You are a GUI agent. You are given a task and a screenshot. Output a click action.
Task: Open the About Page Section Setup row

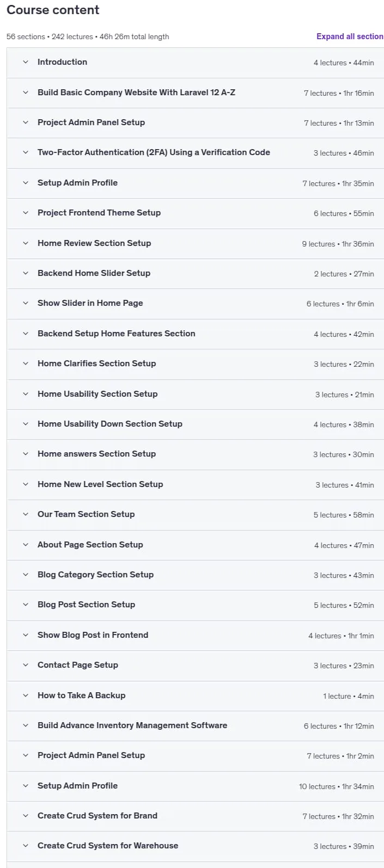[x=195, y=545]
